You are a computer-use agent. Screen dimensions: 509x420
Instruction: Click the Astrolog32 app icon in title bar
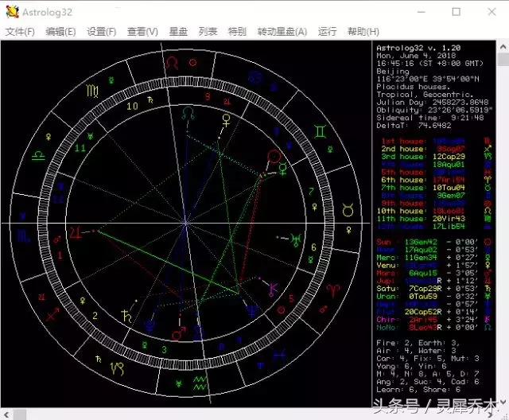(12, 12)
